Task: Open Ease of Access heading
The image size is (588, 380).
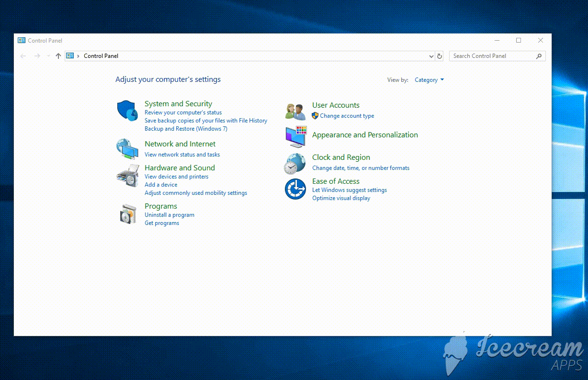Action: coord(336,181)
